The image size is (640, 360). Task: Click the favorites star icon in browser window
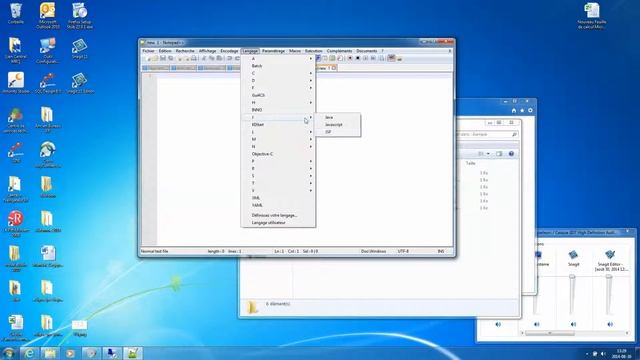click(x=522, y=111)
